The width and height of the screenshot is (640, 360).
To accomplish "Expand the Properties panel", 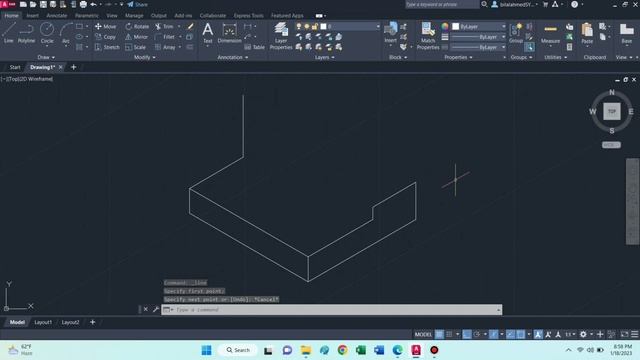I will pos(458,58).
